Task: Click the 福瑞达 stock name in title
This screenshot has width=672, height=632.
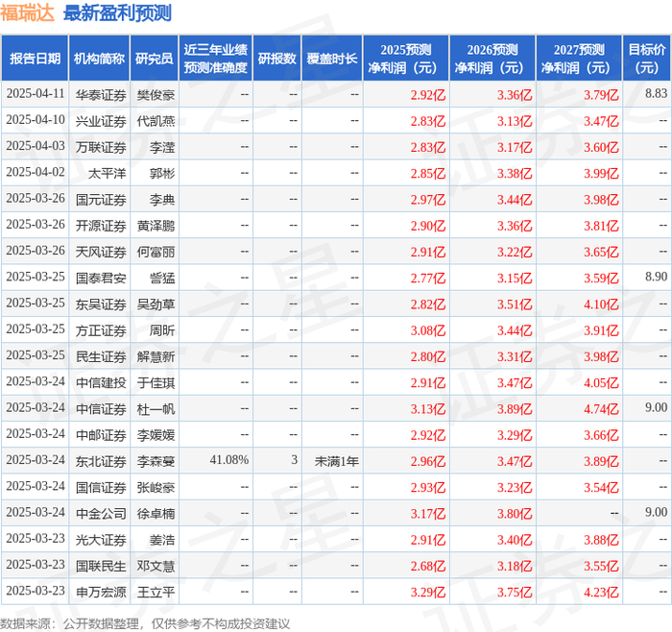Action: click(x=28, y=12)
